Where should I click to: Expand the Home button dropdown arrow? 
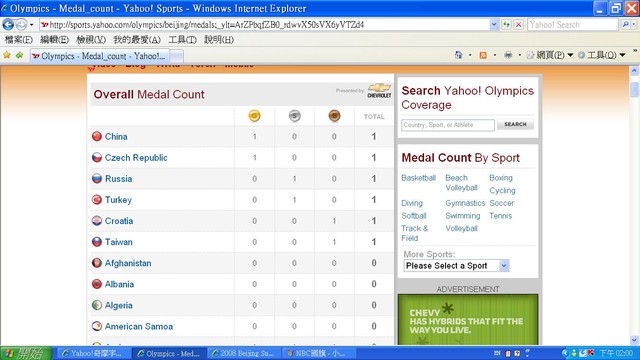click(x=470, y=55)
